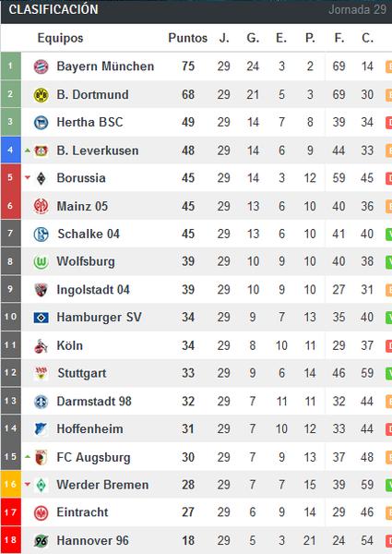Click the Bayern München club crest
This screenshot has width=392, height=554.
tap(41, 66)
